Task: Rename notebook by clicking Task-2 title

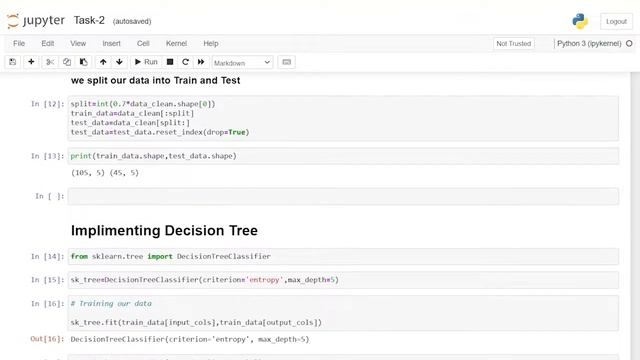Action: 89,20
